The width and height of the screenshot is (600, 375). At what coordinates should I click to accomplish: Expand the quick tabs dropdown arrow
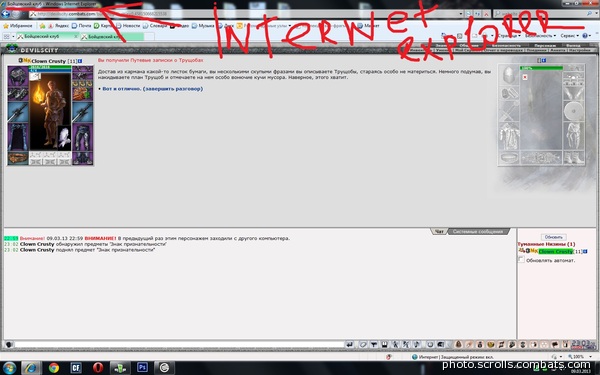coord(13,36)
